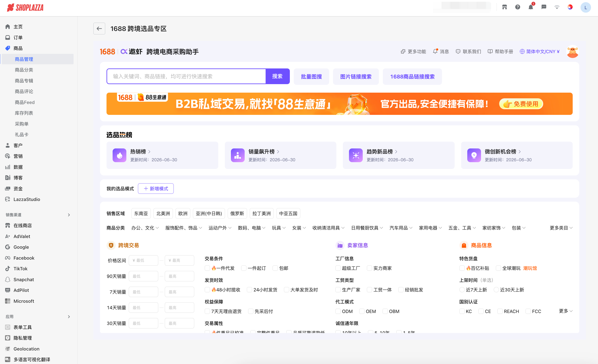The image size is (598, 364).
Task: Click 图片链接搜索 button
Action: (x=356, y=77)
